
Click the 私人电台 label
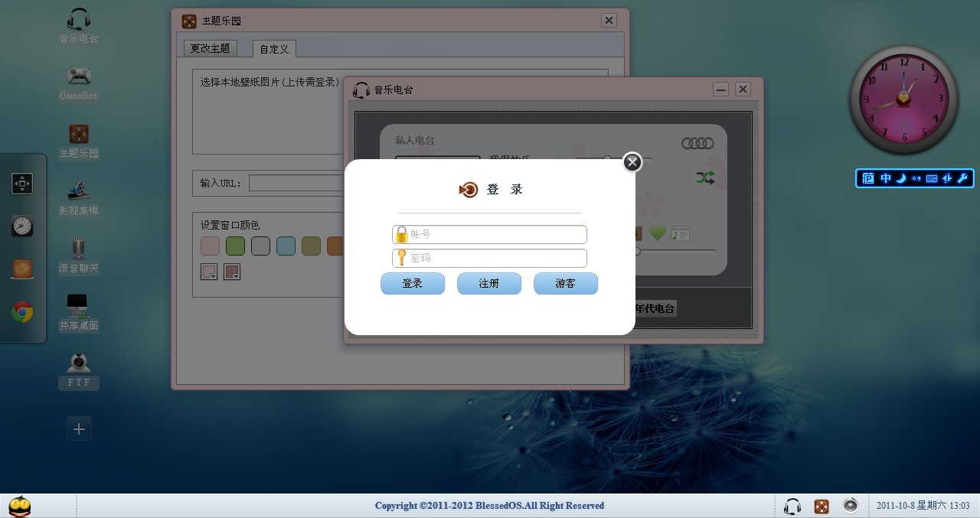pyautogui.click(x=414, y=140)
